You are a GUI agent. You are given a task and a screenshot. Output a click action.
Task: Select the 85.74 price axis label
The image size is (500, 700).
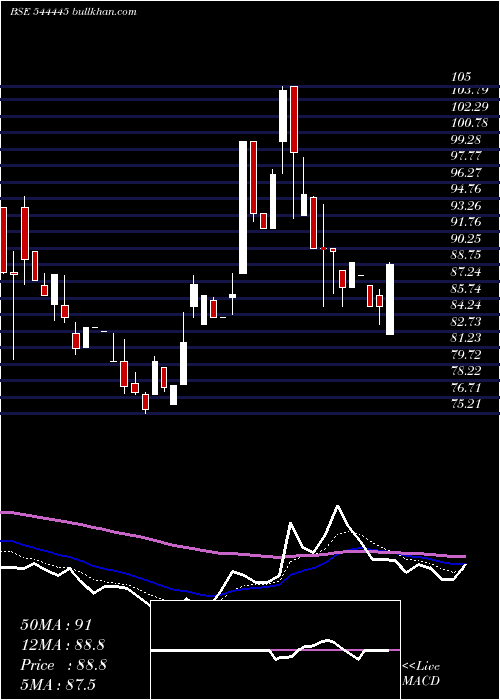pyautogui.click(x=466, y=288)
